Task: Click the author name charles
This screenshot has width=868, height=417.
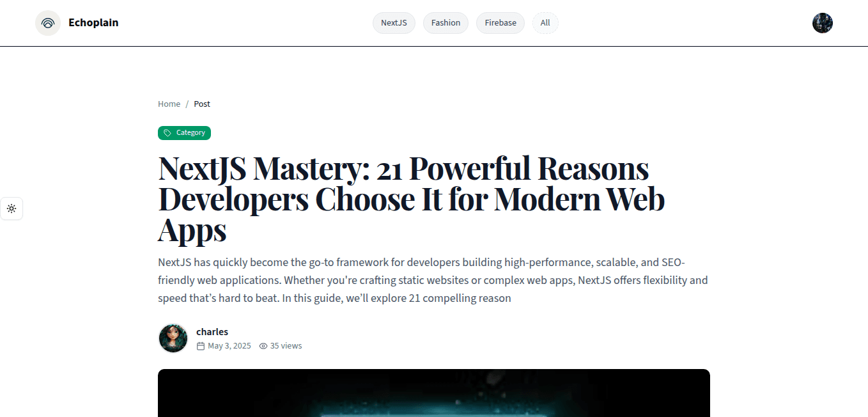Action: [x=212, y=332]
